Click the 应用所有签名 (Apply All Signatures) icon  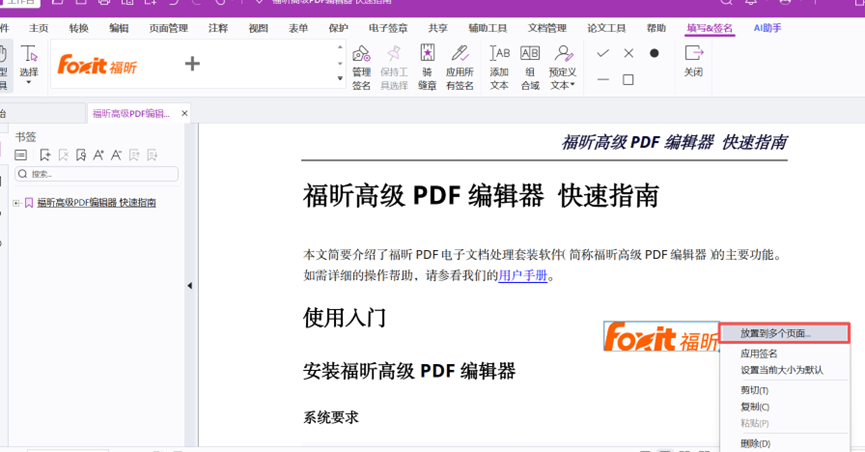460,65
